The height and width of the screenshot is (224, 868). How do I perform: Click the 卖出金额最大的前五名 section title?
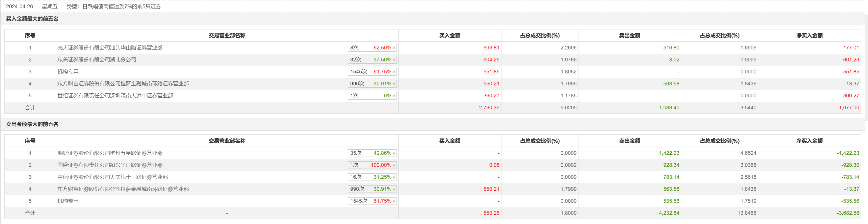pos(32,124)
